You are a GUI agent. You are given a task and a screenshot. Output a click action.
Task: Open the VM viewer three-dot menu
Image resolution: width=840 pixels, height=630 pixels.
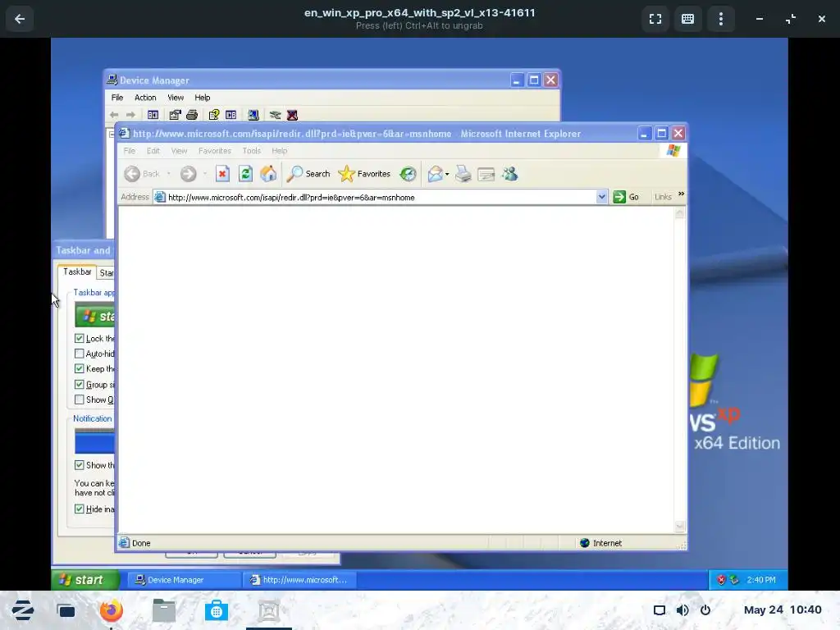[x=720, y=20]
